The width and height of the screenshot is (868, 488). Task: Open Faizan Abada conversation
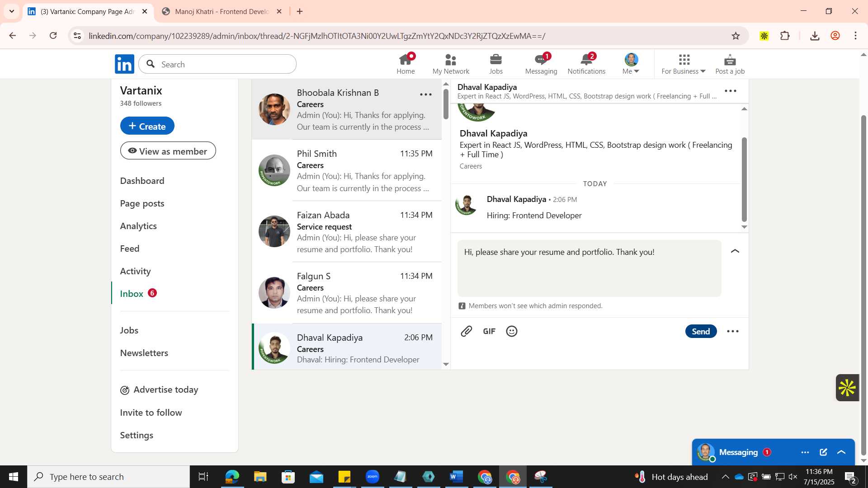346,231
